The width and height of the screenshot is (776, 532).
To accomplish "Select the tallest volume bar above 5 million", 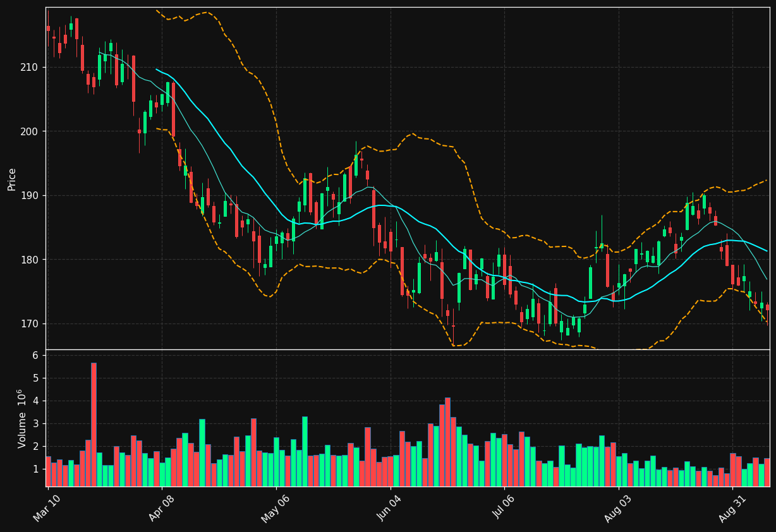I will [x=94, y=425].
